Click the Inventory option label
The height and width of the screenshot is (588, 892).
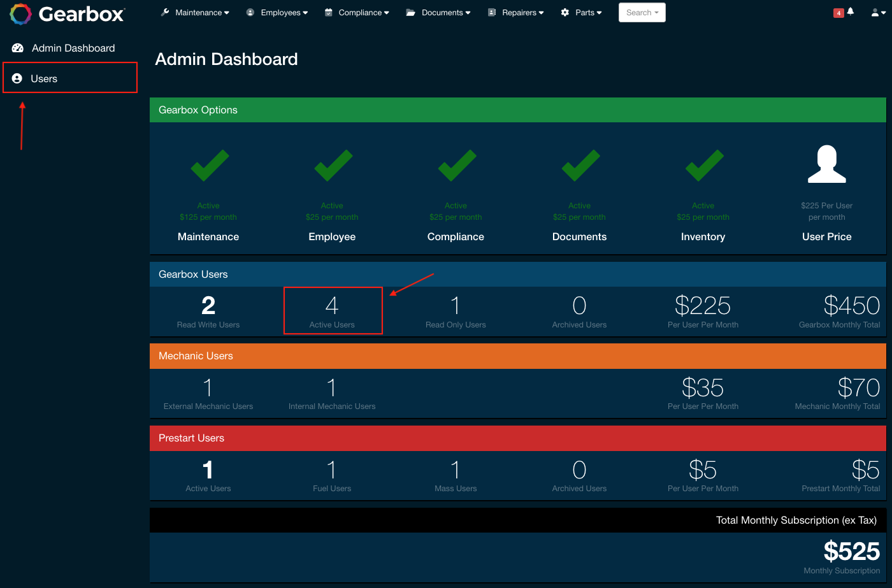click(x=703, y=237)
